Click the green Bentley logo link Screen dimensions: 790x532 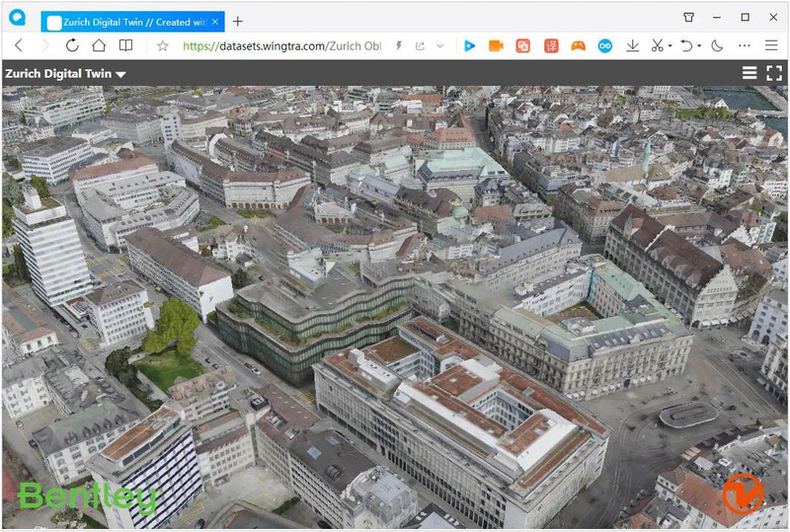pos(88,497)
